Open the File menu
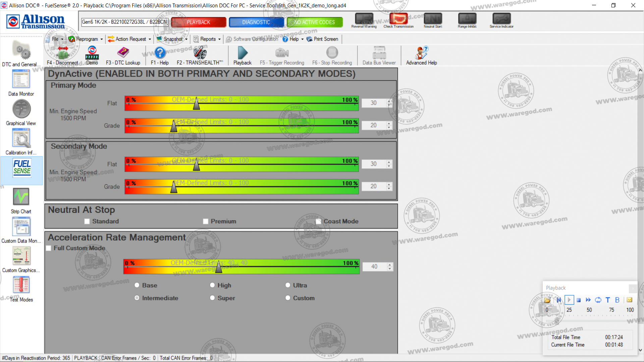 coord(57,39)
